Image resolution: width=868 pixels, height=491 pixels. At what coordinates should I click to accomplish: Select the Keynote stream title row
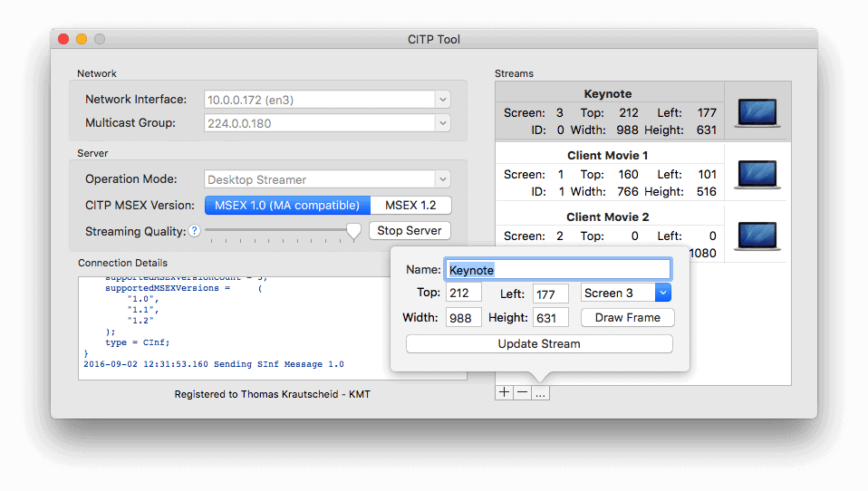pos(608,93)
